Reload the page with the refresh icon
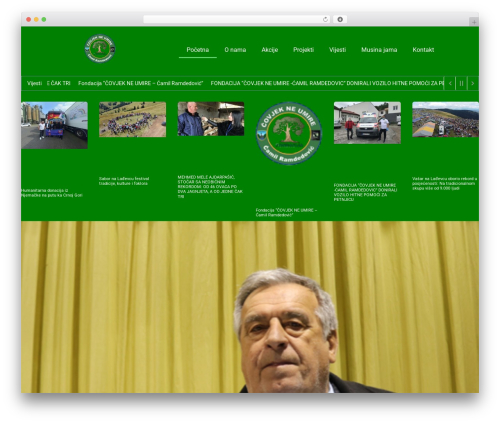The height and width of the screenshot is (423, 500). (x=325, y=19)
